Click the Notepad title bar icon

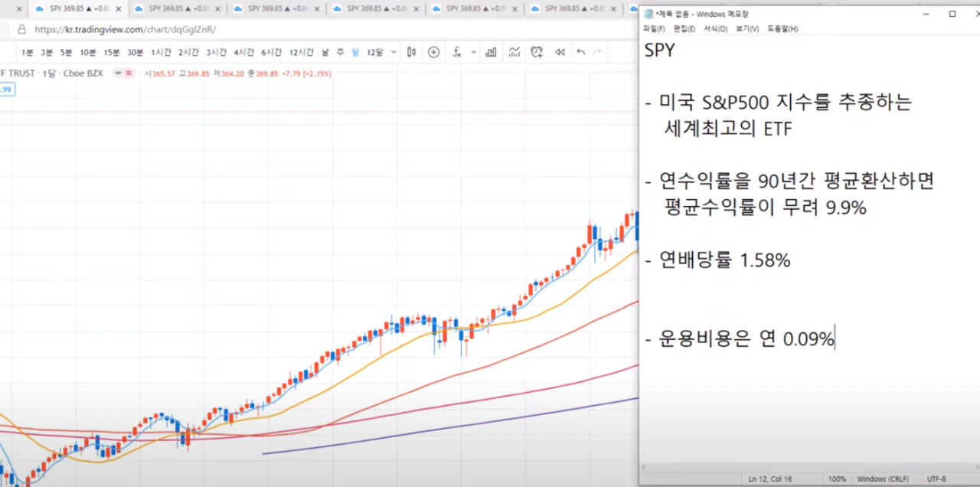(649, 14)
